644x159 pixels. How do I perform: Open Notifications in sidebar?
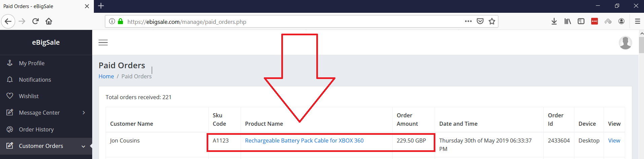click(35, 80)
